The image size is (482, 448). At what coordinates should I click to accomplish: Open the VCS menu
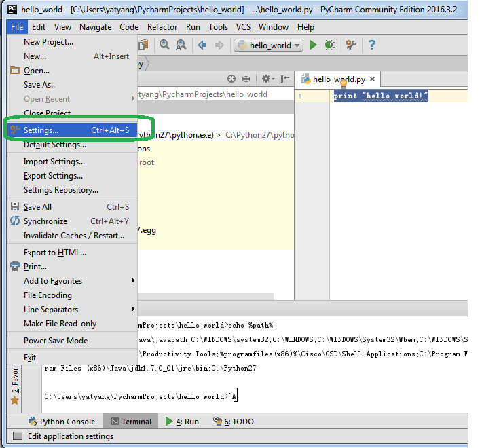point(243,27)
